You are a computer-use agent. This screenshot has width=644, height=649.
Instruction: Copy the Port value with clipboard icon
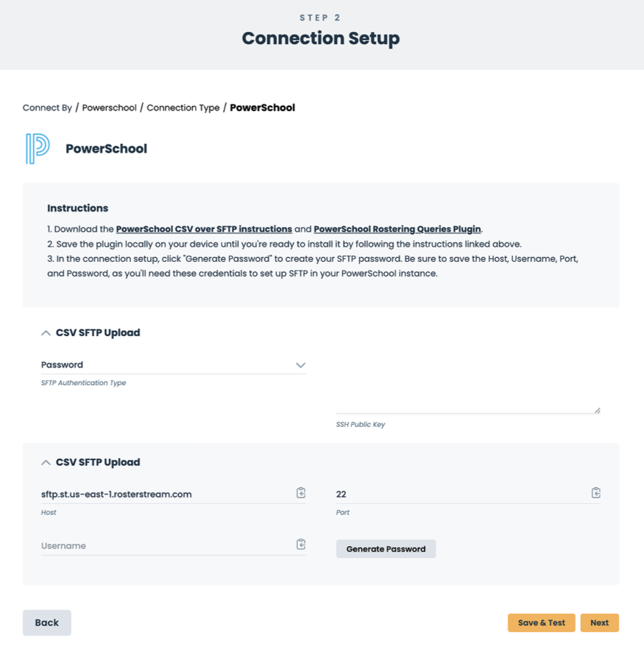tap(596, 493)
